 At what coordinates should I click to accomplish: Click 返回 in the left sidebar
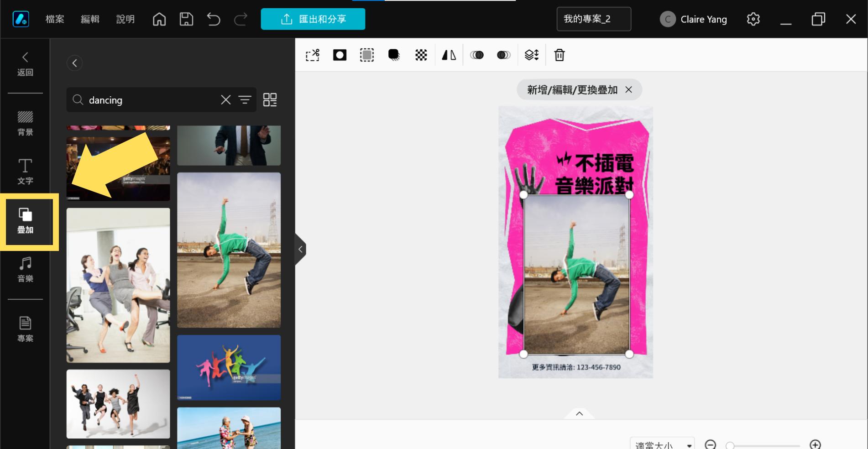tap(25, 64)
